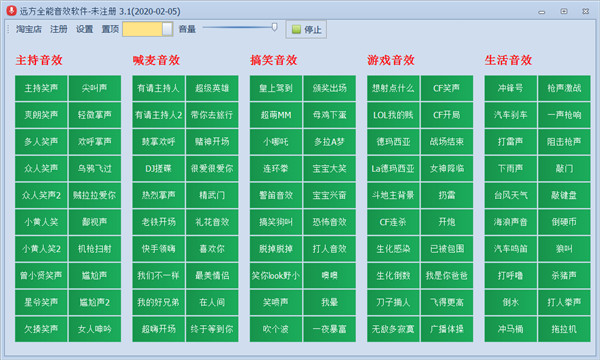Open the 淘宝店 menu item
Image resolution: width=600 pixels, height=360 pixels.
tap(29, 29)
